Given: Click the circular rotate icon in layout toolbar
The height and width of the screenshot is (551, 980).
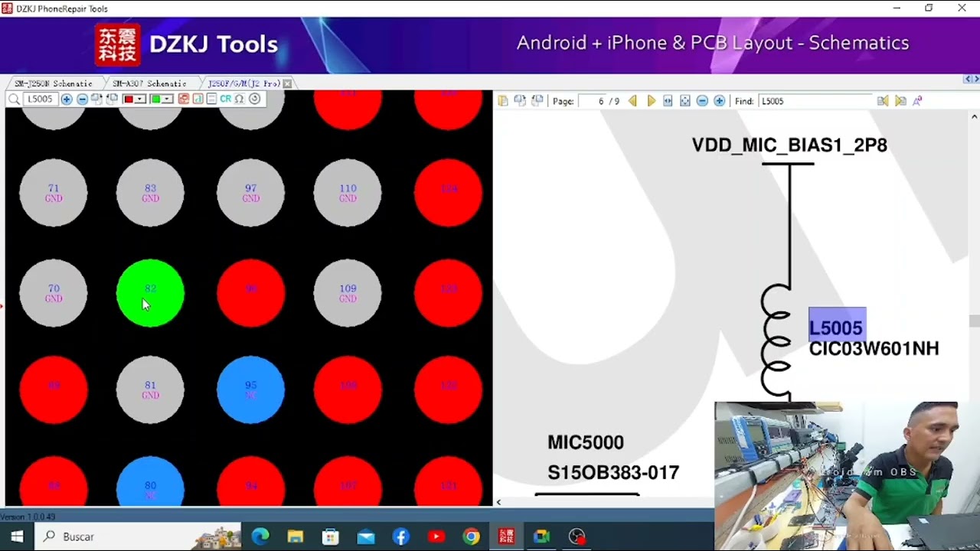Looking at the screenshot, I should 254,99.
